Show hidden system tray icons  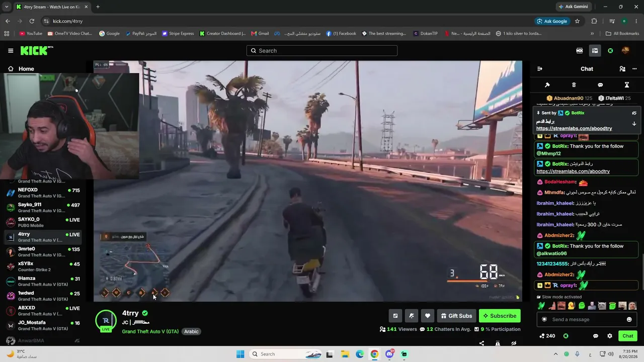[555, 354]
